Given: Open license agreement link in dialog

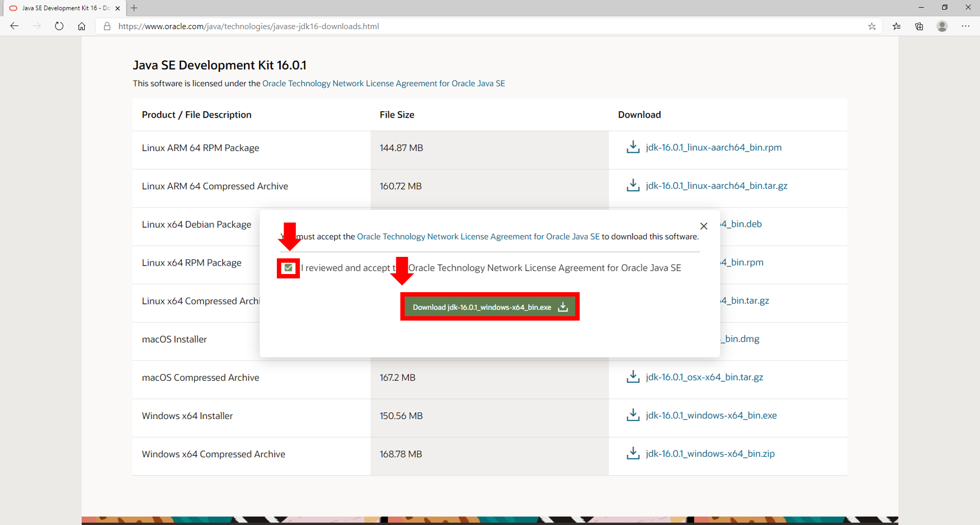Looking at the screenshot, I should pyautogui.click(x=478, y=237).
